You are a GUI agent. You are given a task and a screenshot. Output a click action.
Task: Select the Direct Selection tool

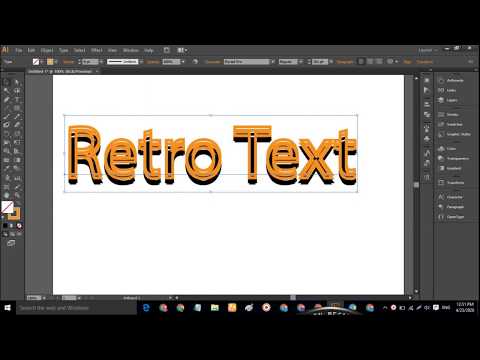pos(17,82)
